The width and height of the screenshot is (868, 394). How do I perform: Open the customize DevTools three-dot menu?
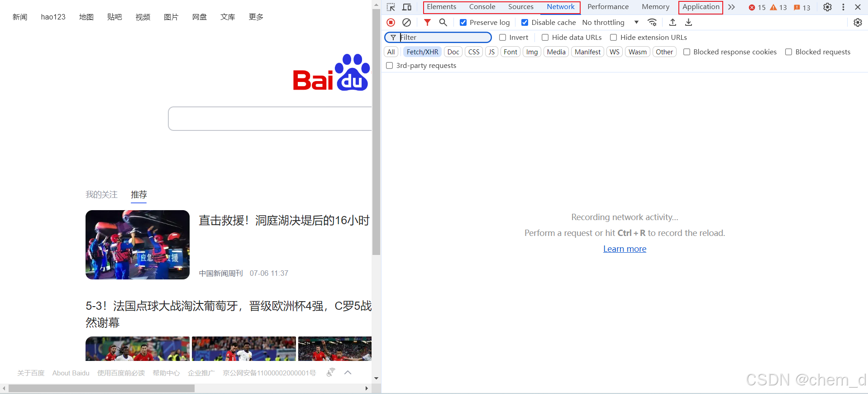pyautogui.click(x=843, y=7)
